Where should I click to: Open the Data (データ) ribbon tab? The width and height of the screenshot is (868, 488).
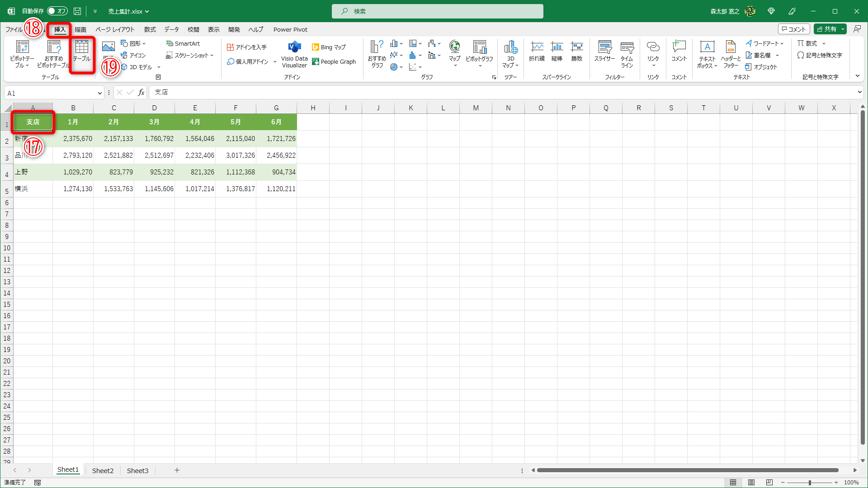[x=171, y=29]
